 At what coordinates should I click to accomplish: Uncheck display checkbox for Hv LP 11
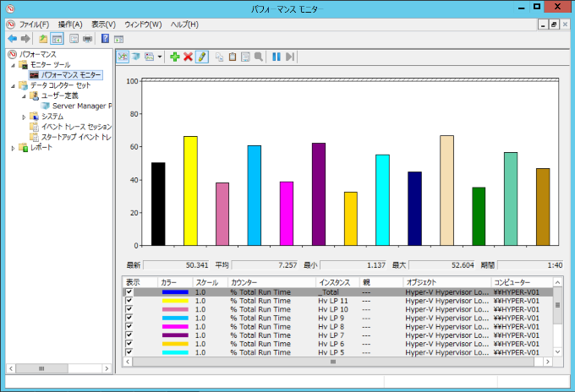click(x=129, y=301)
